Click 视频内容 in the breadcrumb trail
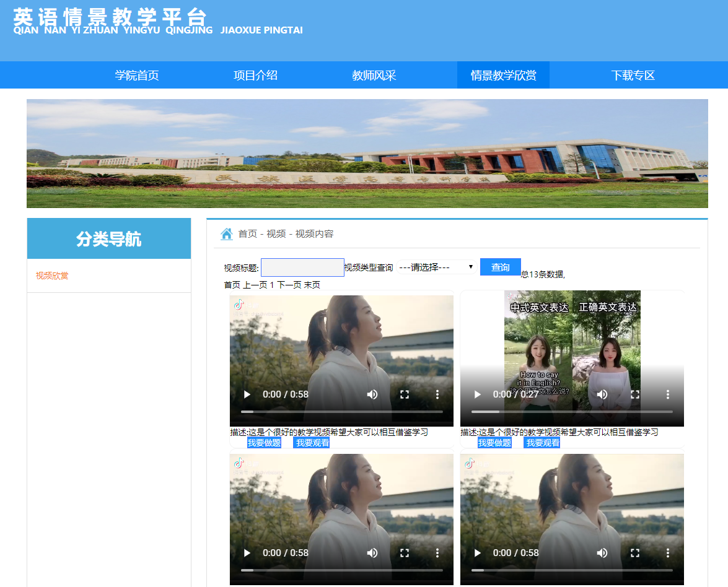Screen dimensions: 728x587 coord(314,234)
